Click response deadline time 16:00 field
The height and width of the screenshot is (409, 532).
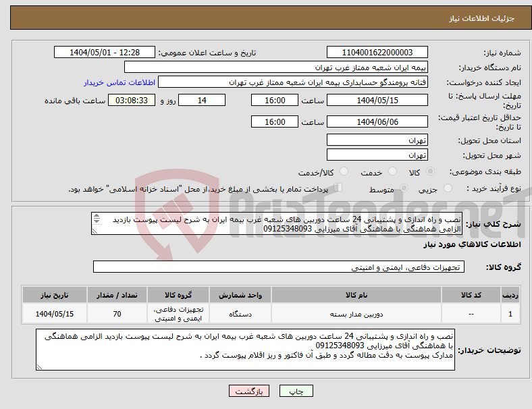coord(275,100)
